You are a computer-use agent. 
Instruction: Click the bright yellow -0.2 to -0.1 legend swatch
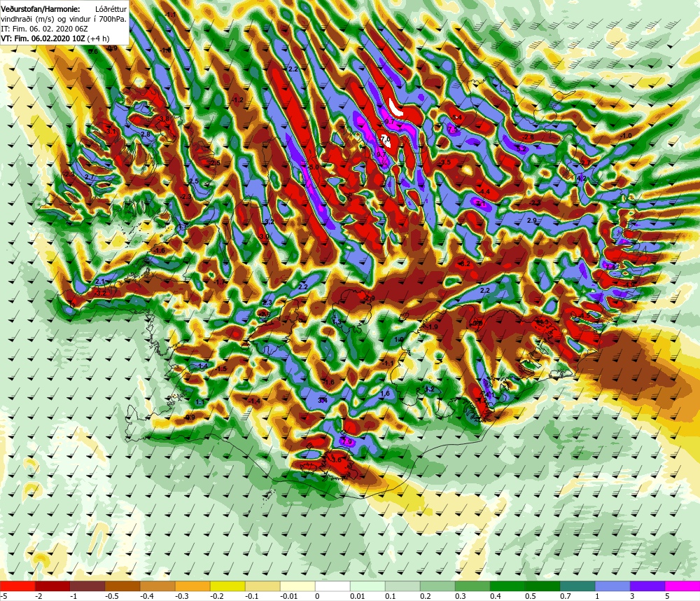pos(227,586)
